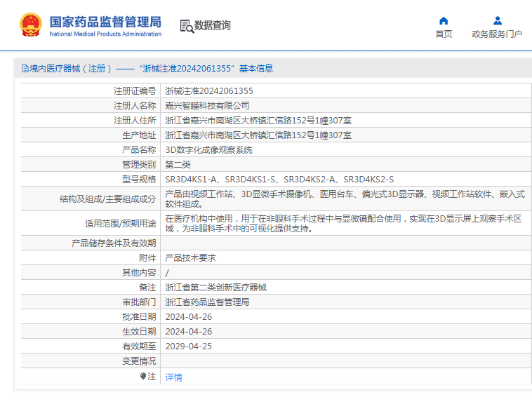Click the 注册人住所 label
This screenshot has height=397, width=532.
135,121
